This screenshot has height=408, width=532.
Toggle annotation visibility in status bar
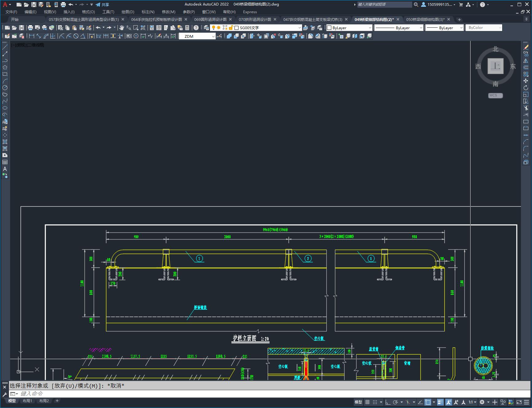(448, 402)
